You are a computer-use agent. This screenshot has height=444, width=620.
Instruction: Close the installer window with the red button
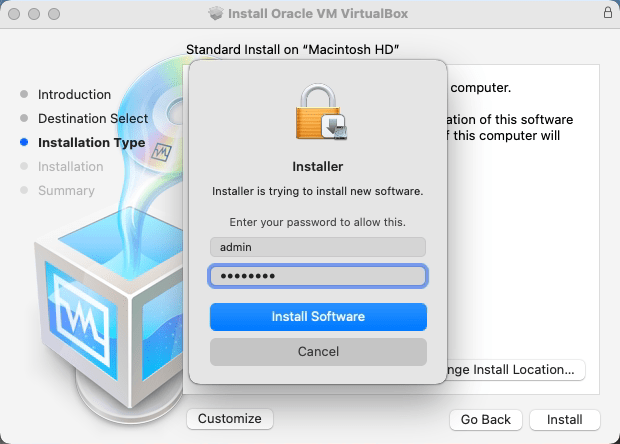(x=15, y=14)
